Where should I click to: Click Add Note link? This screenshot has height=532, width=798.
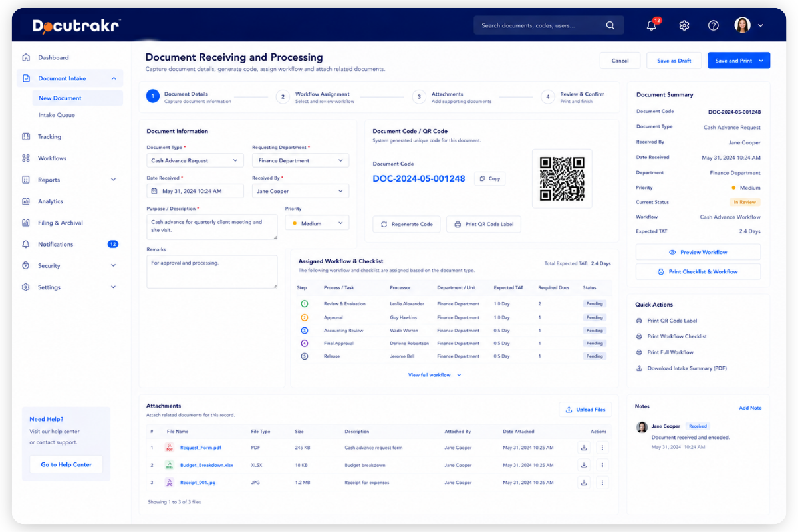pyautogui.click(x=750, y=408)
